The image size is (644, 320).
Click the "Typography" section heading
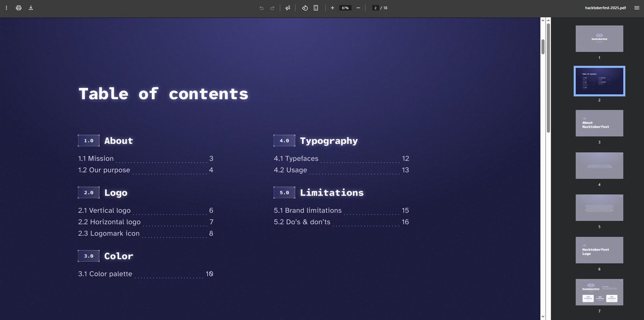[x=329, y=141]
